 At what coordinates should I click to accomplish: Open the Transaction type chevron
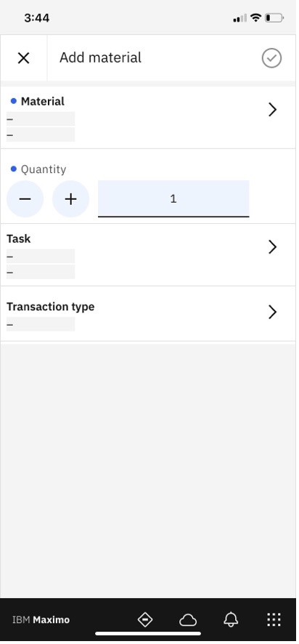click(272, 312)
